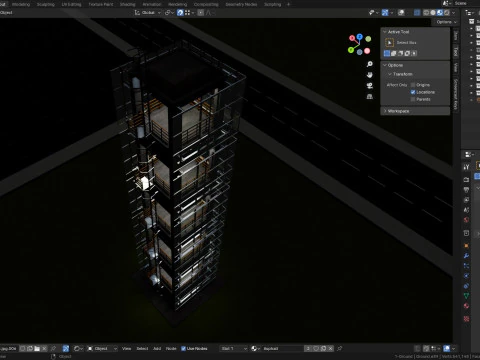Enable Affect Only Origins checkbox
The height and width of the screenshot is (360, 480).
click(x=413, y=85)
